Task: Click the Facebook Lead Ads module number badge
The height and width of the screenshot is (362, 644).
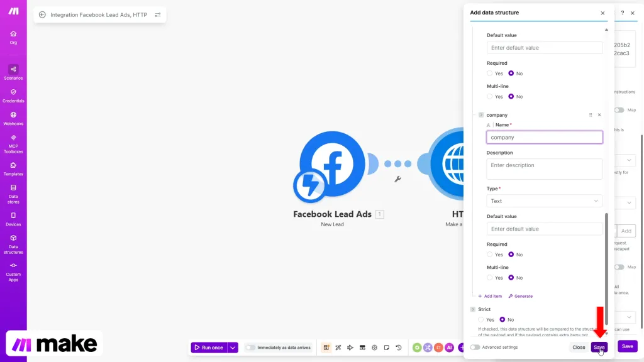Action: pos(379,214)
